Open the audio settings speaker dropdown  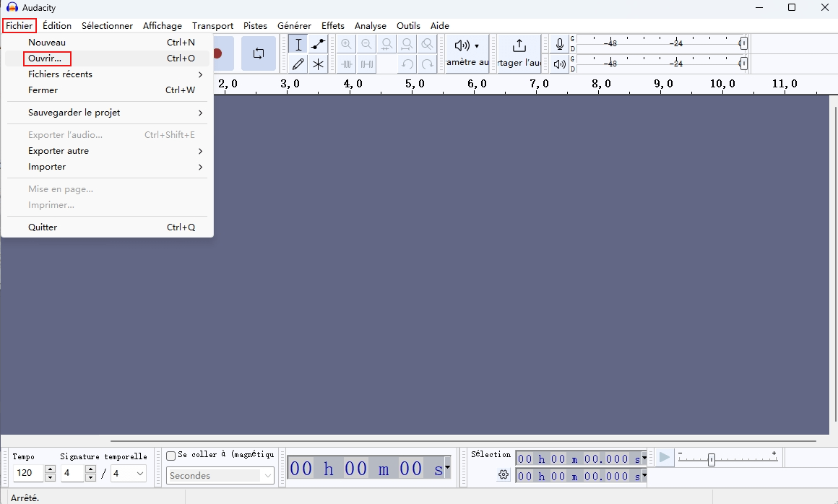click(x=467, y=46)
